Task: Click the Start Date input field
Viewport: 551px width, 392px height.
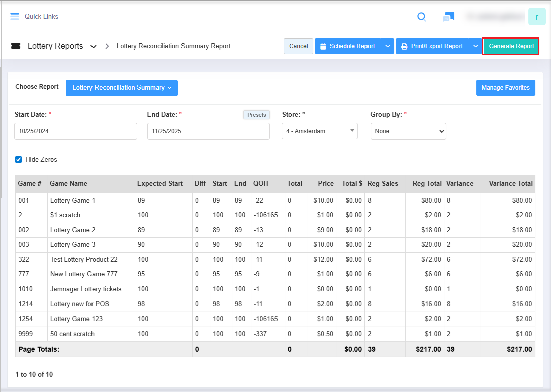Action: click(x=75, y=131)
